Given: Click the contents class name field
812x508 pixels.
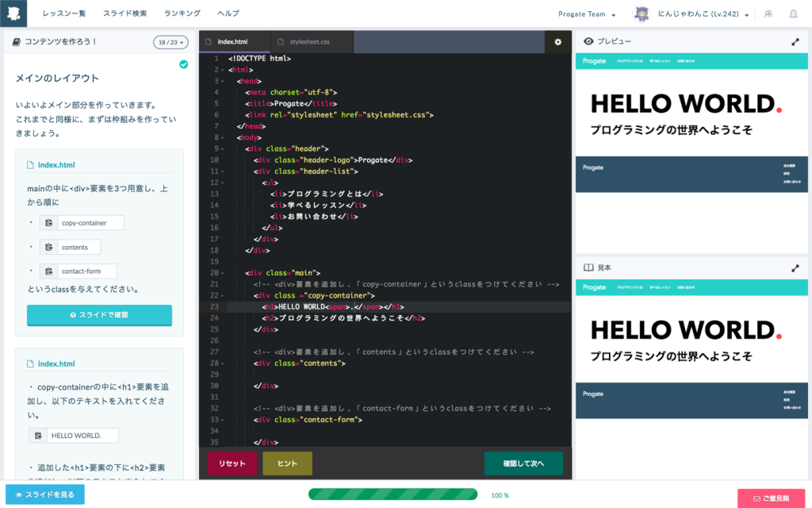Looking at the screenshot, I should [x=79, y=248].
